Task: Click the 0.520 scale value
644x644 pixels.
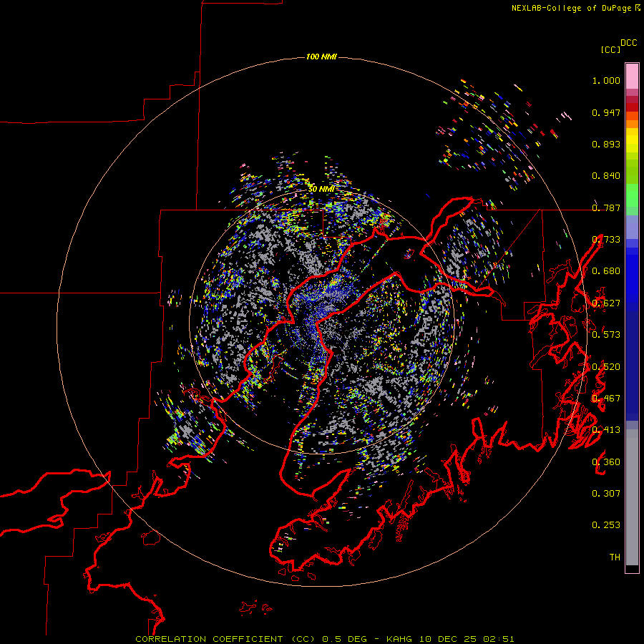Action: pos(606,367)
